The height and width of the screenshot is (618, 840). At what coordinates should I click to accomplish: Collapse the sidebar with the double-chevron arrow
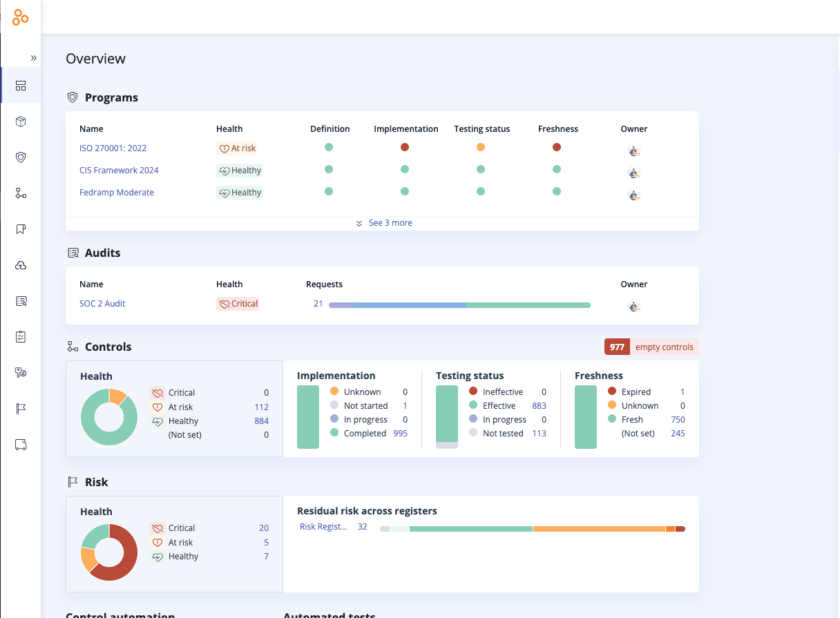32,58
